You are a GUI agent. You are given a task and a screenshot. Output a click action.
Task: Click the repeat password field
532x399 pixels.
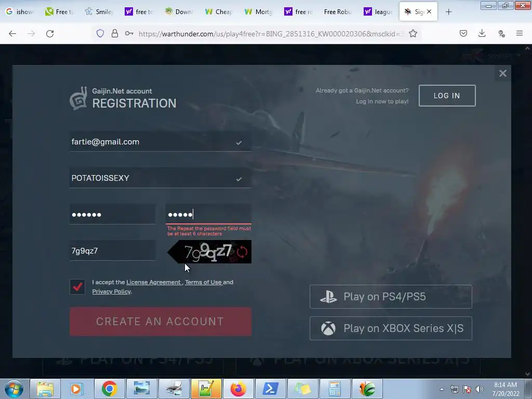pos(208,215)
